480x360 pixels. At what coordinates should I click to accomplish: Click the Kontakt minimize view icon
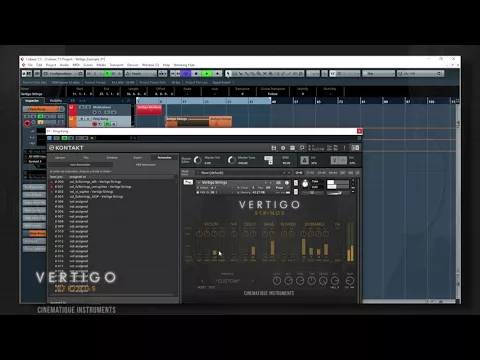[x=302, y=148]
